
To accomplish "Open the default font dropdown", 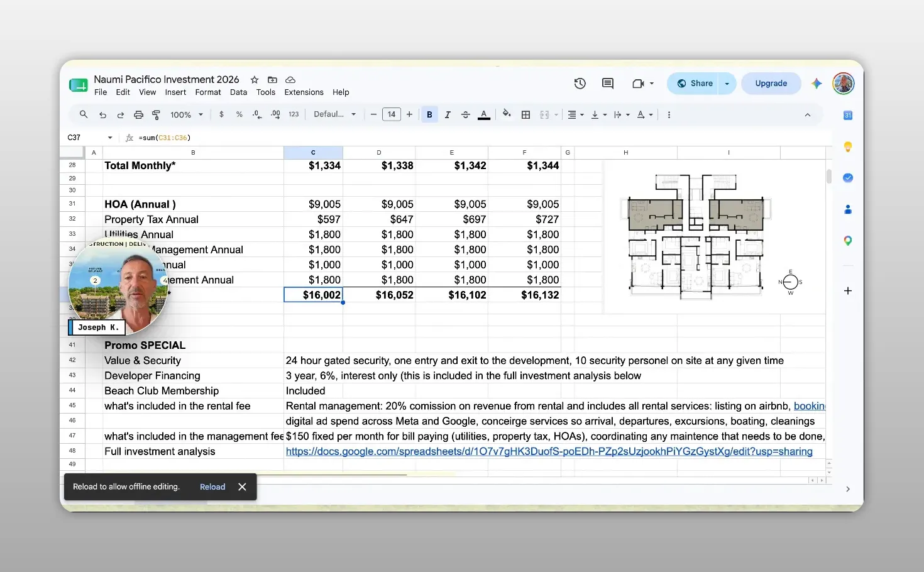I will [x=335, y=114].
